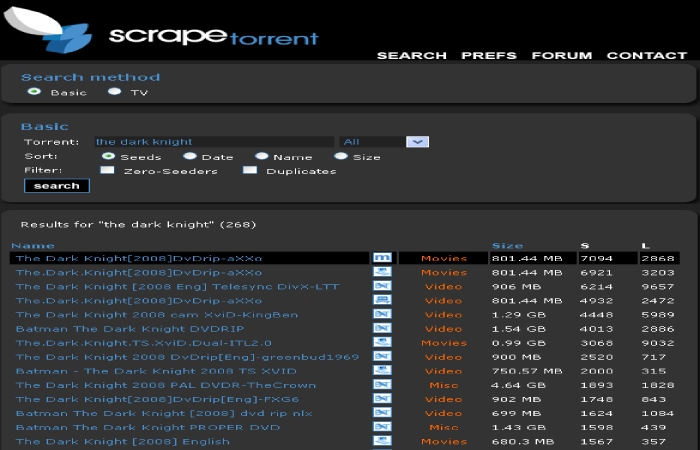Click source icon for torrent with 4932 seeds
700x450 pixels.
coord(382,300)
